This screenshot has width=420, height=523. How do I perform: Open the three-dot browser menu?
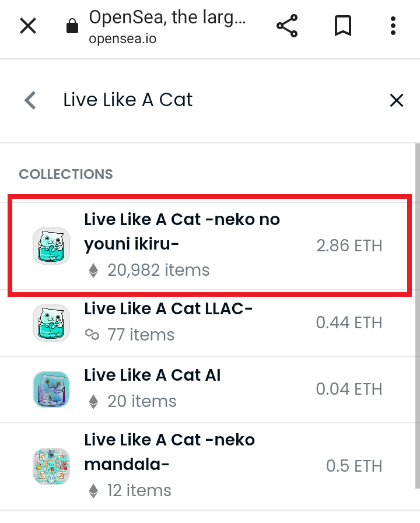point(393,26)
